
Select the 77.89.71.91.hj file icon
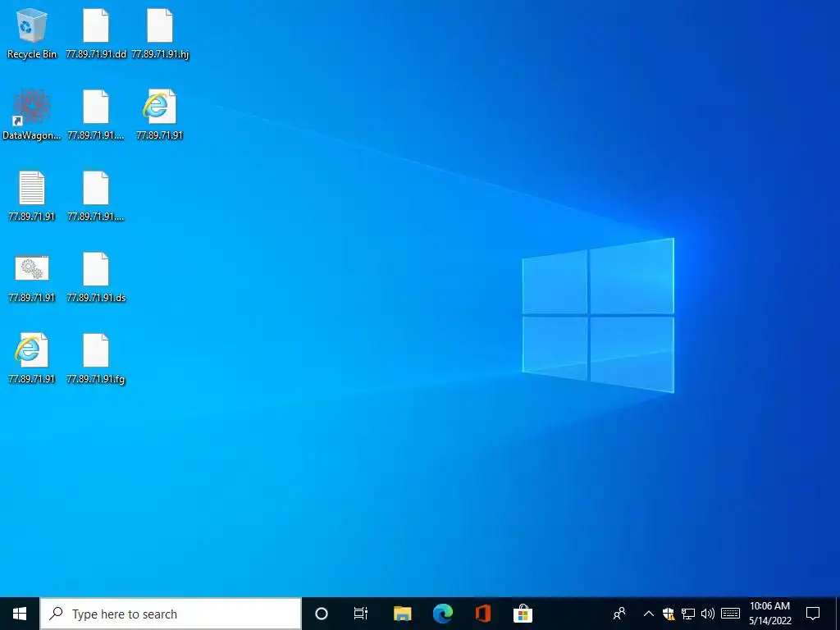(x=160, y=33)
